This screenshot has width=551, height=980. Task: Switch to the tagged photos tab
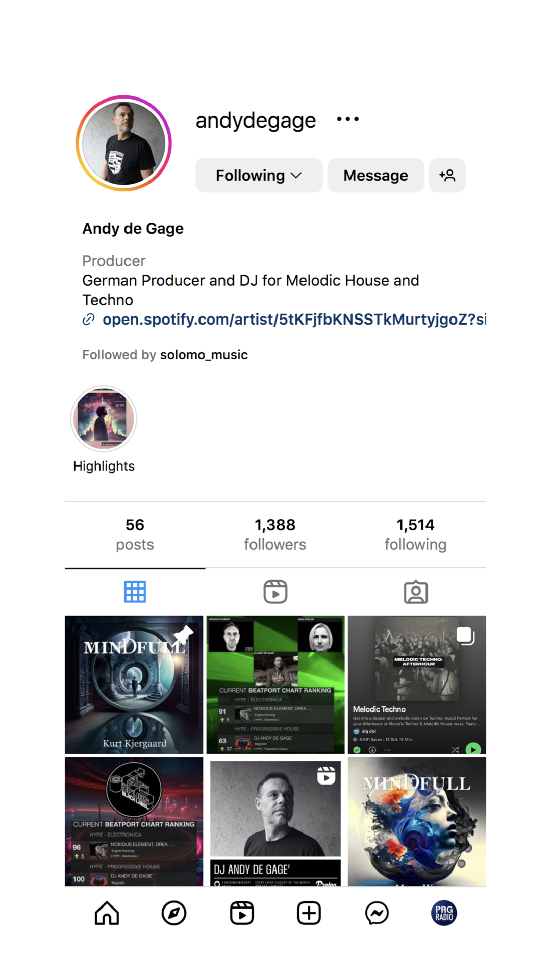(416, 592)
